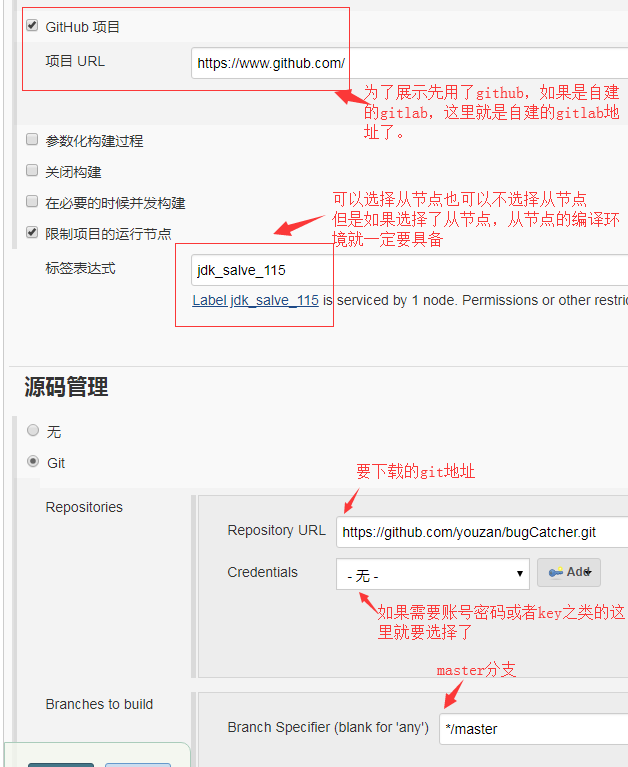Viewport: 628px width, 767px height.
Task: Select the 无 source control radio button
Action: pyautogui.click(x=33, y=431)
